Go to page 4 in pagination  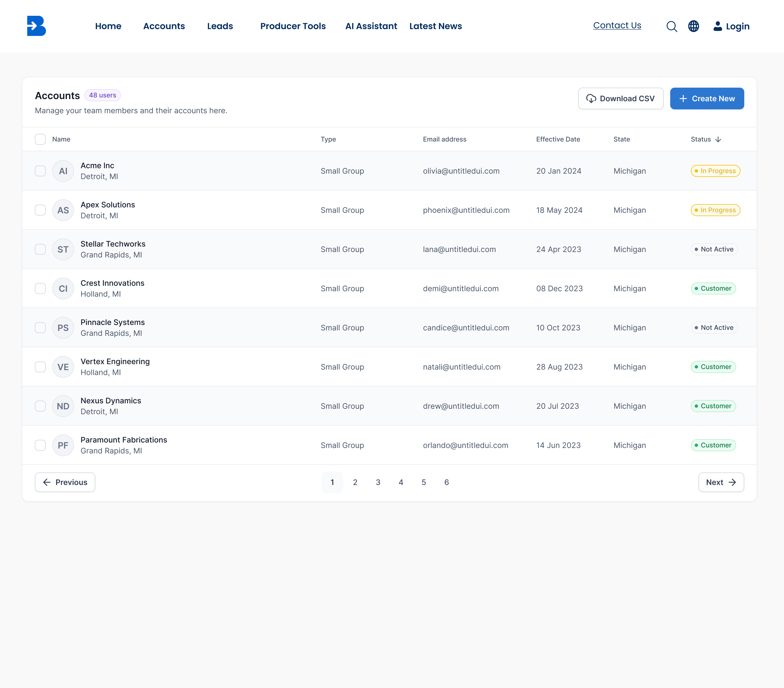click(x=401, y=482)
